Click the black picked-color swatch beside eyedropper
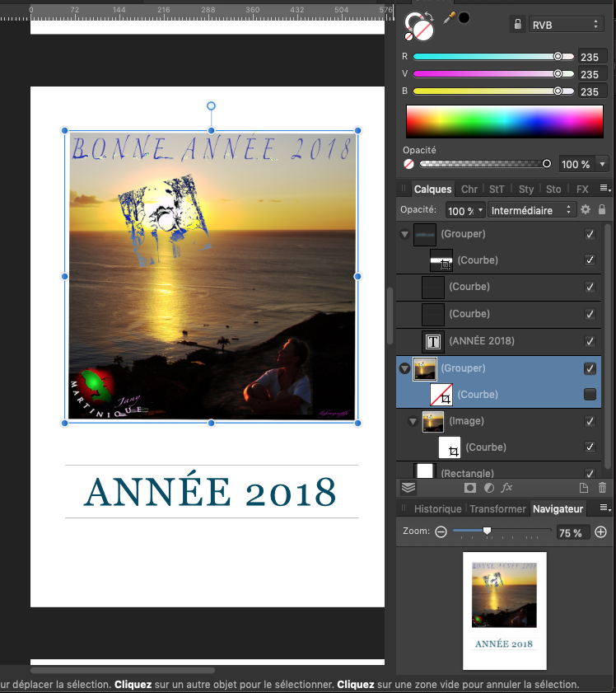The image size is (616, 693). (x=464, y=18)
